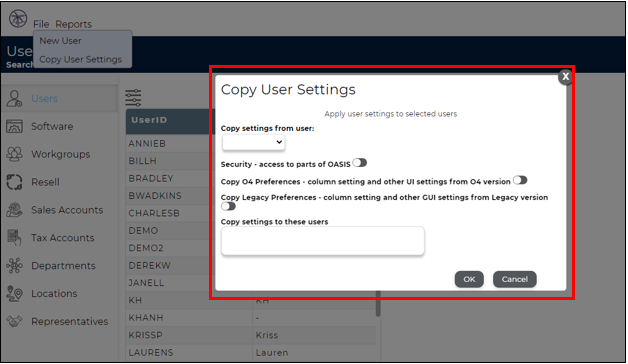Go to Users section label

(44, 99)
